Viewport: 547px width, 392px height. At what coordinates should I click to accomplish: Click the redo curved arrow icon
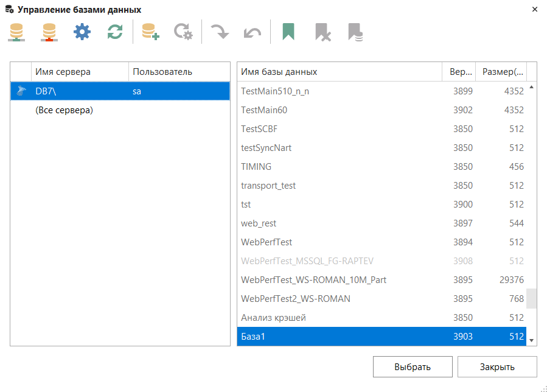[x=219, y=32]
